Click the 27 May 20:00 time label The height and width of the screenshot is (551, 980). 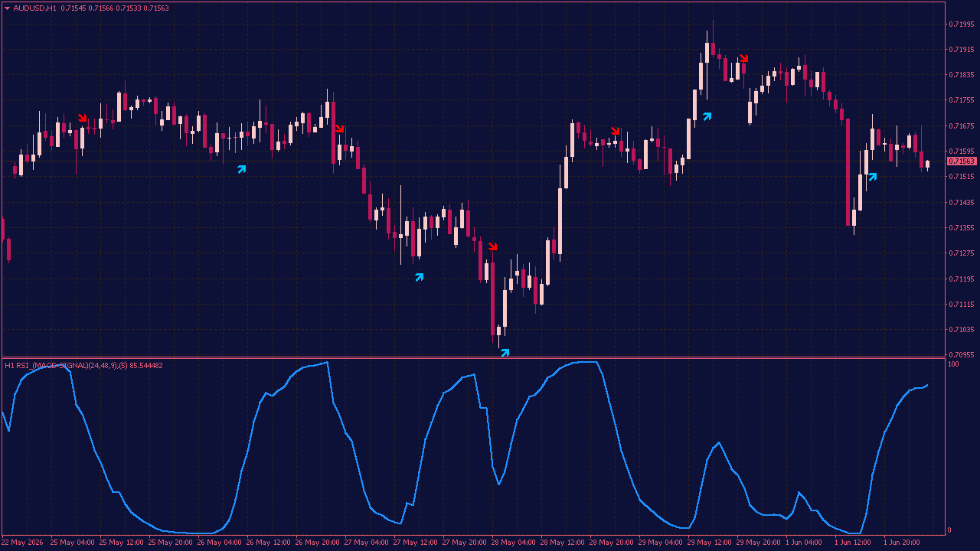point(464,543)
